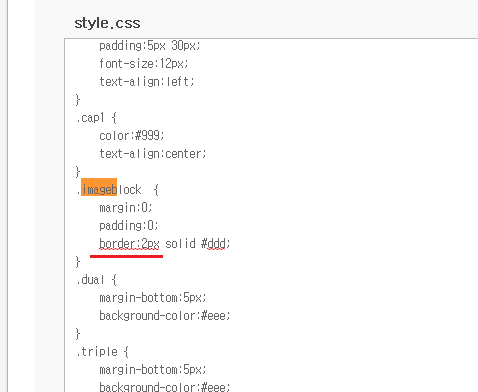Click the misspelled #ddd color value
Viewport: 478px width, 392px height.
point(214,244)
